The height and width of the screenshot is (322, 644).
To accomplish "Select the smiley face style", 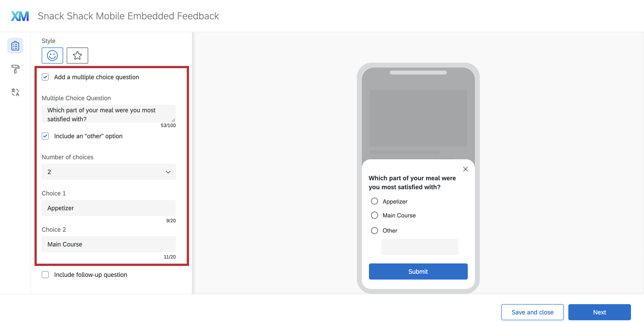I will click(x=52, y=56).
